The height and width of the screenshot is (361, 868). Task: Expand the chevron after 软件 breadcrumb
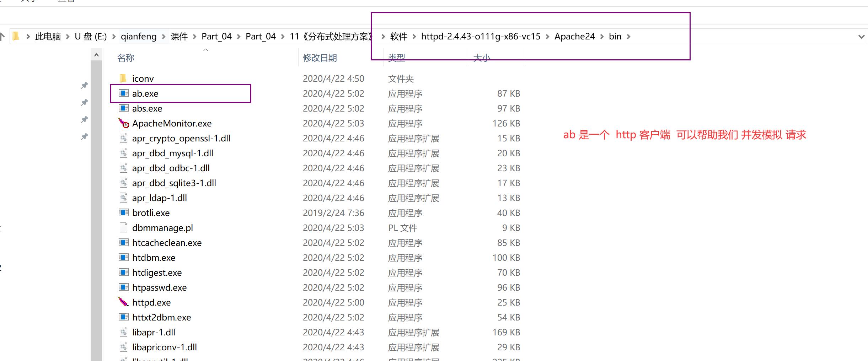(414, 36)
